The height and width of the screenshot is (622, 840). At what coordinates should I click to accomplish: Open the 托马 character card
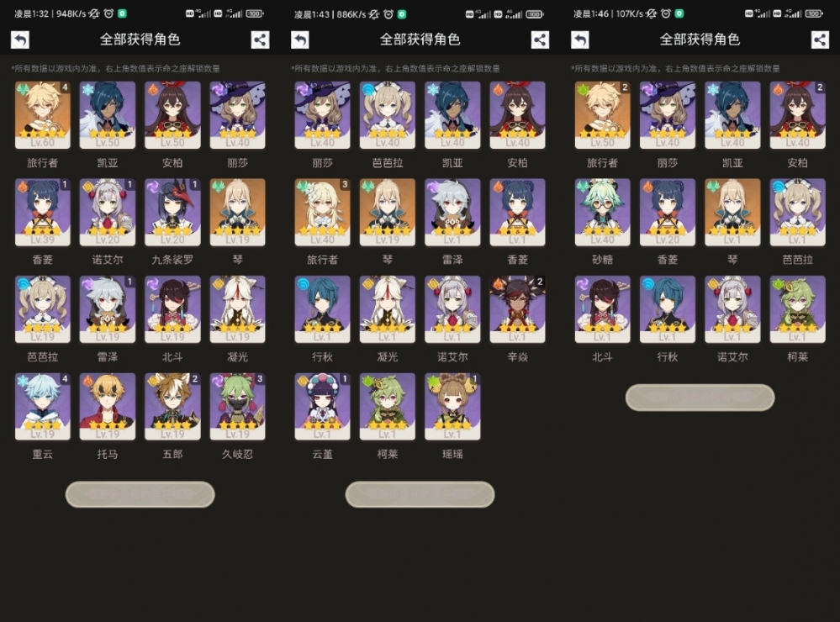click(107, 407)
